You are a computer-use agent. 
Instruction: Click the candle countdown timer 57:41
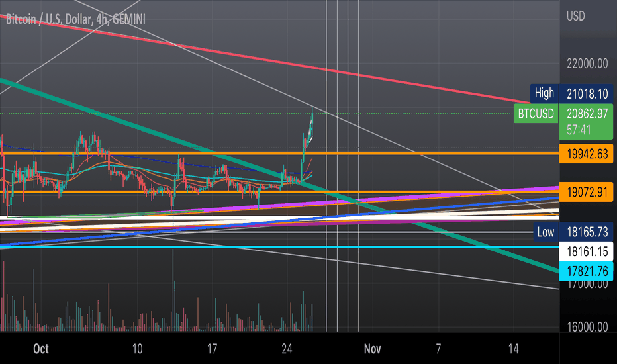(x=579, y=130)
